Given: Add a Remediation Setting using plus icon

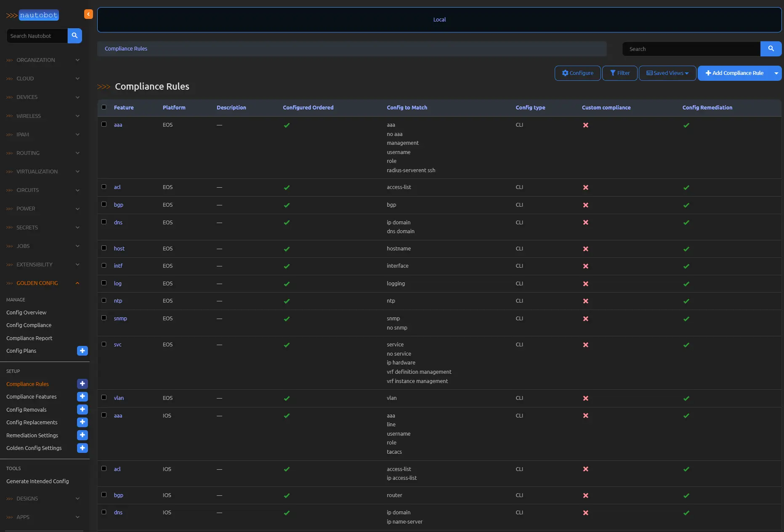Looking at the screenshot, I should click(82, 435).
